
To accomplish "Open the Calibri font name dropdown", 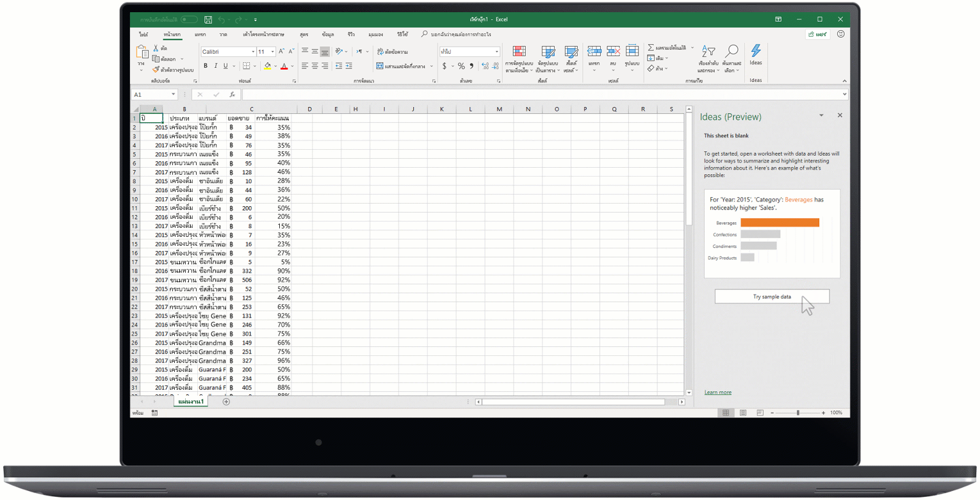I will tap(252, 51).
